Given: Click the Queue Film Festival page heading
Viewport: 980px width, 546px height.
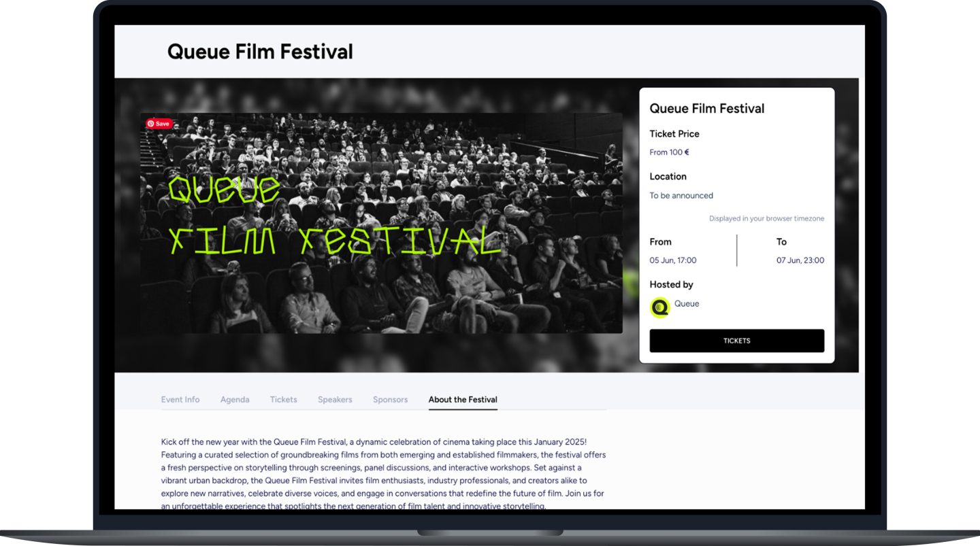Looking at the screenshot, I should [260, 52].
